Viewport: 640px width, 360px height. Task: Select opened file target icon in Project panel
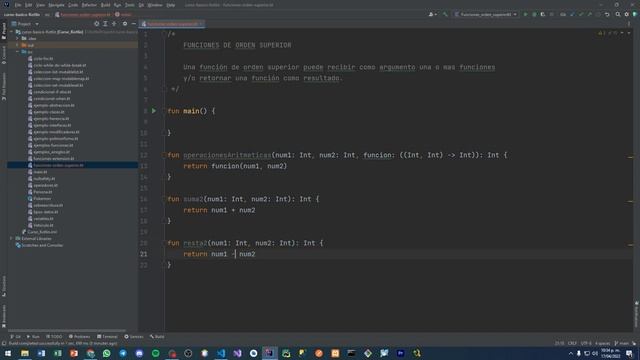click(x=97, y=24)
